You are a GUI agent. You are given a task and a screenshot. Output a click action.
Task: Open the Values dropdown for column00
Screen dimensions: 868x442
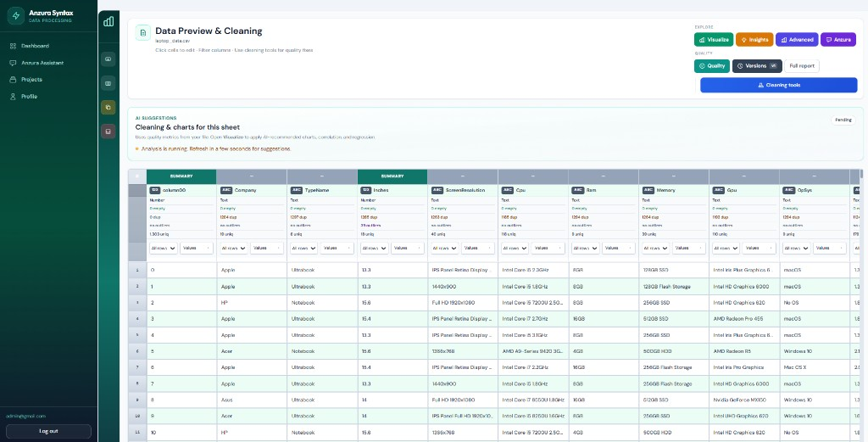coord(197,248)
